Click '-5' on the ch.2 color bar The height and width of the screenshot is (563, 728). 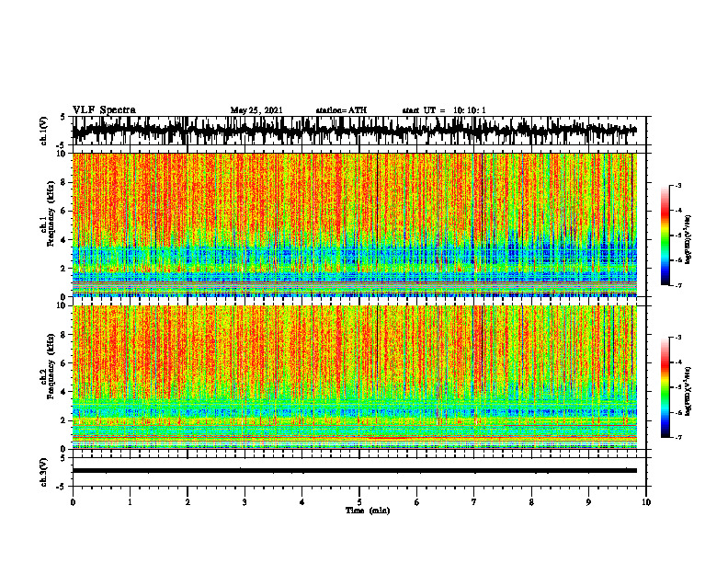[677, 387]
